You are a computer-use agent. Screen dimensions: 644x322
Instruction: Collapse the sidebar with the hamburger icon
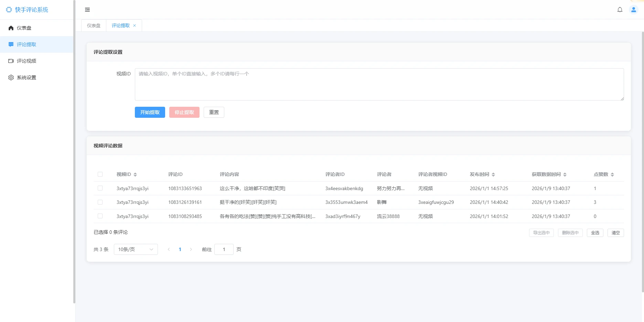(x=87, y=9)
